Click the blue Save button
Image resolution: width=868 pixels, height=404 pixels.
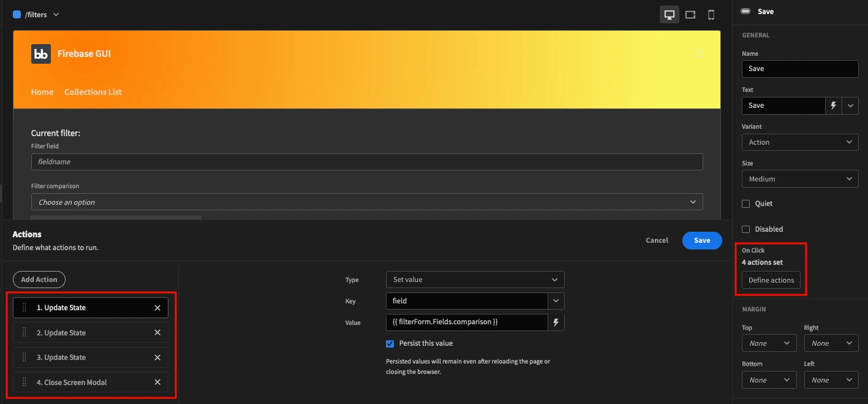pyautogui.click(x=702, y=240)
